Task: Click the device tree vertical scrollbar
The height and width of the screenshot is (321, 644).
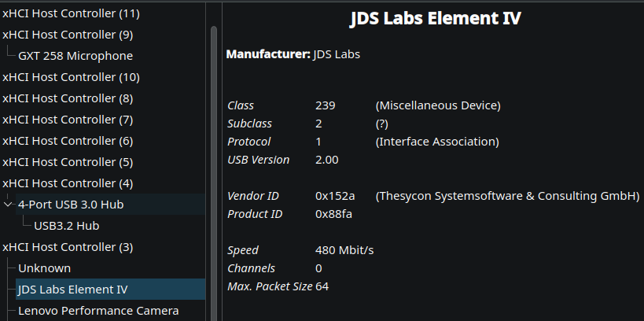Action: pyautogui.click(x=214, y=172)
